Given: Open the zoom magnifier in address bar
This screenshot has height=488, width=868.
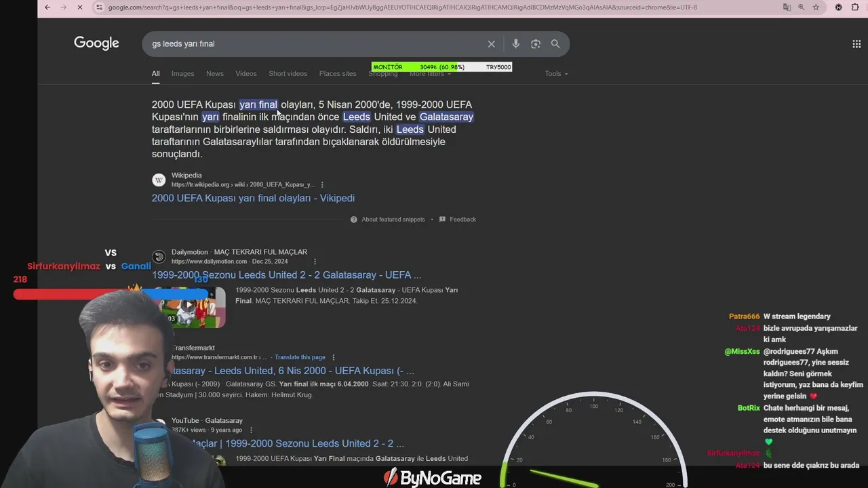Looking at the screenshot, I should click(801, 7).
